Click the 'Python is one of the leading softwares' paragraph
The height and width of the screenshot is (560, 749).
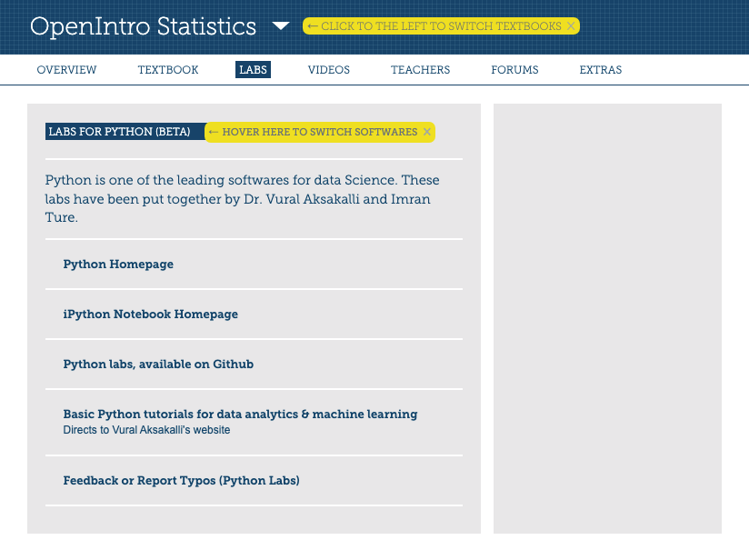[243, 199]
